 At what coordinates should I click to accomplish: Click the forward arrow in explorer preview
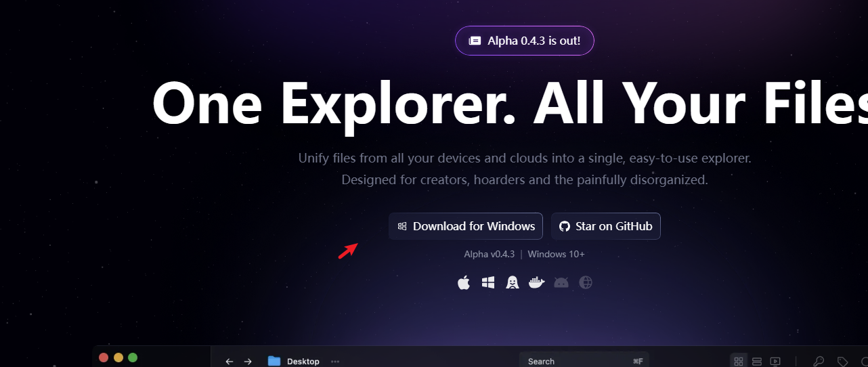point(248,362)
